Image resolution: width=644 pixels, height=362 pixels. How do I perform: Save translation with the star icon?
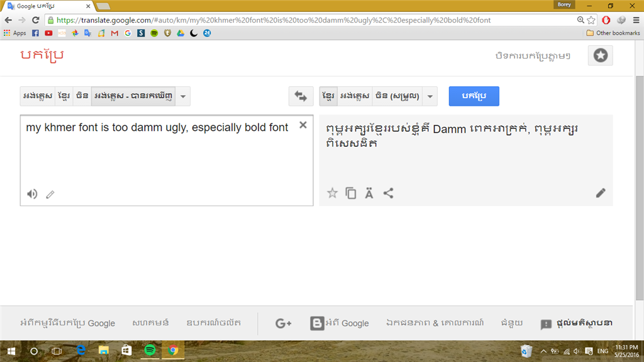(x=332, y=193)
